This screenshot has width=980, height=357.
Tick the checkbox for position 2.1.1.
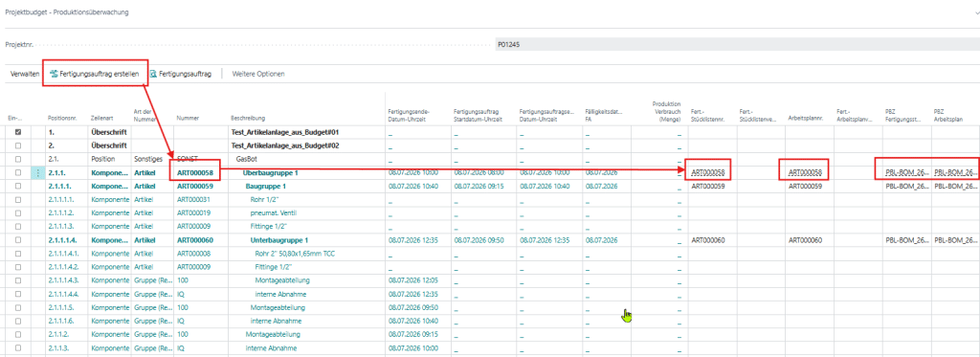pyautogui.click(x=18, y=172)
